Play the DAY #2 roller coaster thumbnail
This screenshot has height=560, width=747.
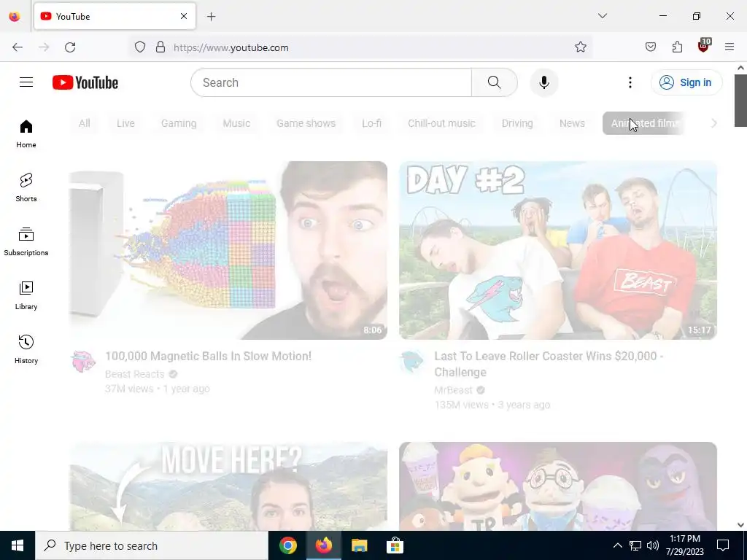(558, 251)
